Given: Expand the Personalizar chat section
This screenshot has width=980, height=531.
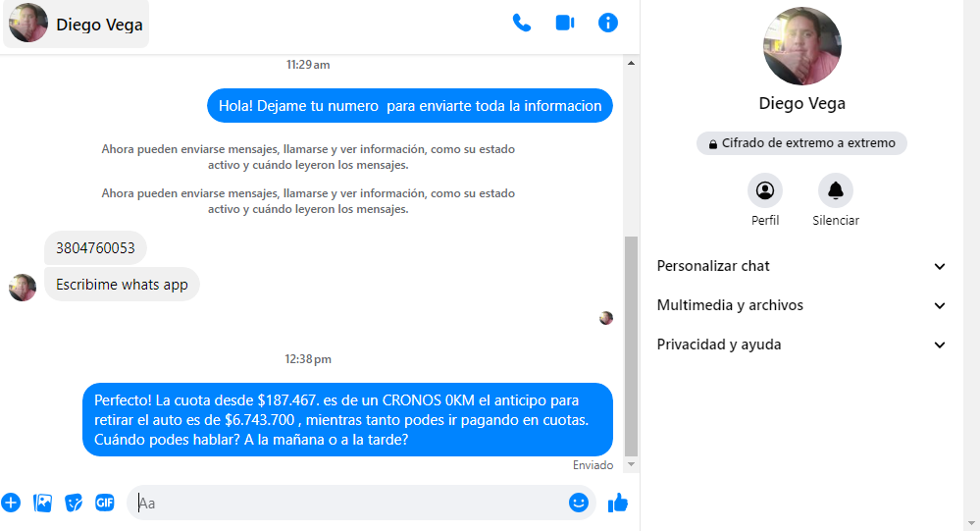Looking at the screenshot, I should 801,266.
